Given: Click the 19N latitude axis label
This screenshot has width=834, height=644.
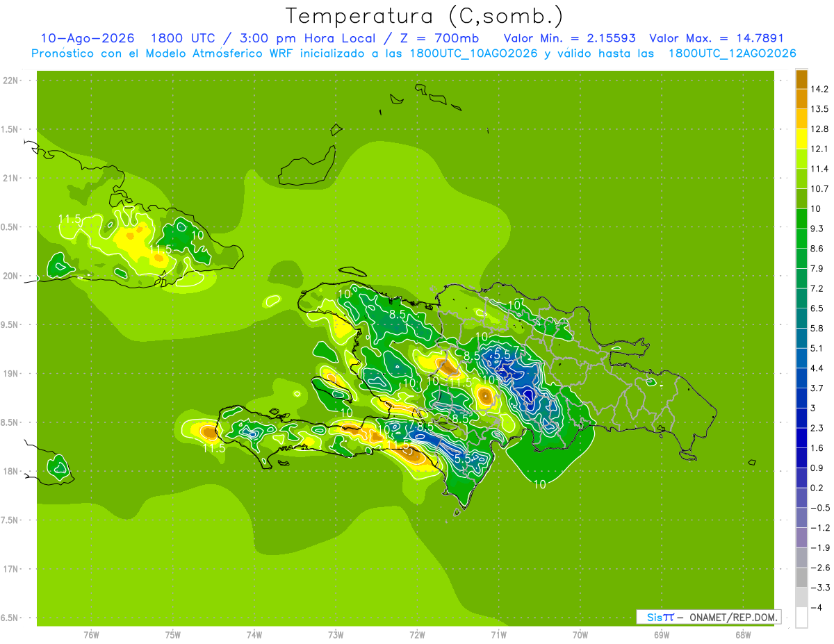Looking at the screenshot, I should (x=11, y=374).
